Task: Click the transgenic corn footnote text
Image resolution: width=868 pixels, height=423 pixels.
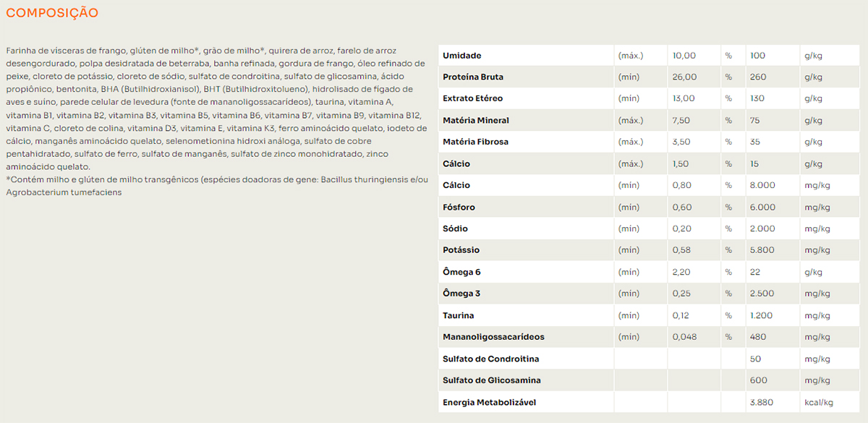Action: coord(217,179)
